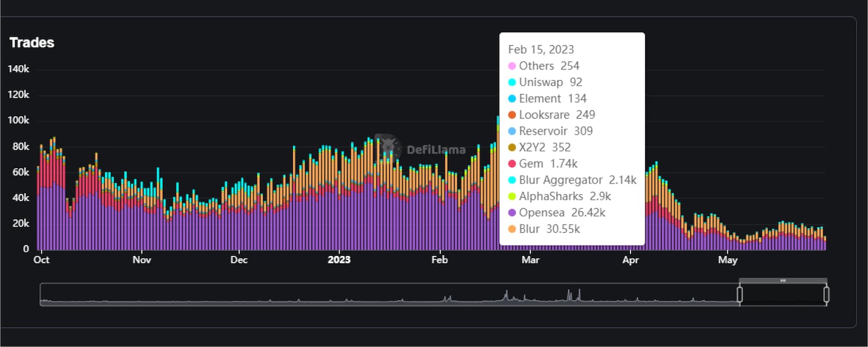
Task: Click the '60k' y-axis label
Action: point(21,172)
